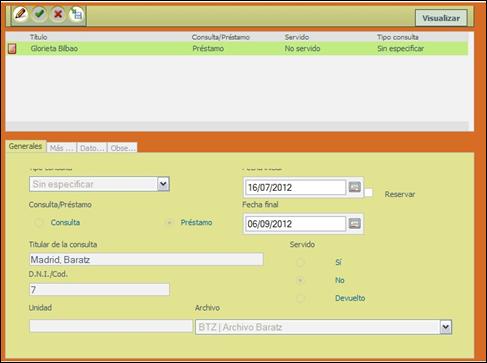
Task: Click the pencil edit icon in toolbar
Action: [21, 14]
